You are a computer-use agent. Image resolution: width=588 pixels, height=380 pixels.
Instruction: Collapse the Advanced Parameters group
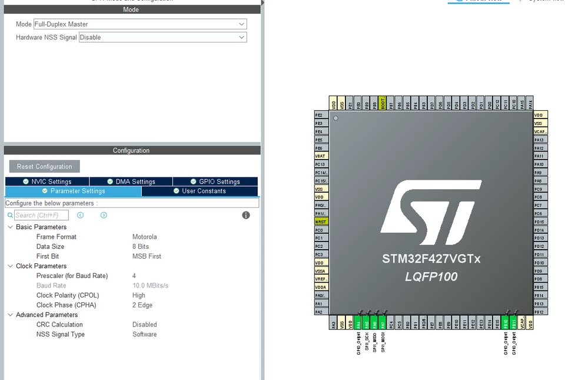tap(10, 315)
